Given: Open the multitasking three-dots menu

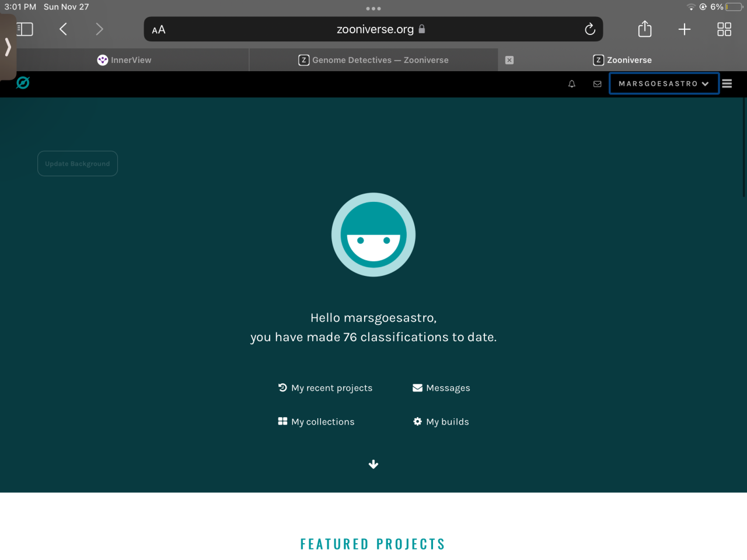Looking at the screenshot, I should point(373,9).
